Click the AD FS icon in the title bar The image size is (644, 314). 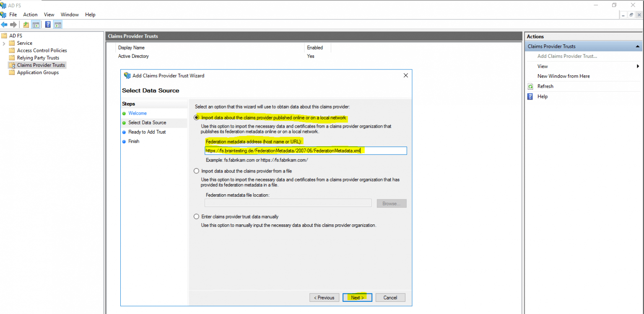click(x=4, y=5)
